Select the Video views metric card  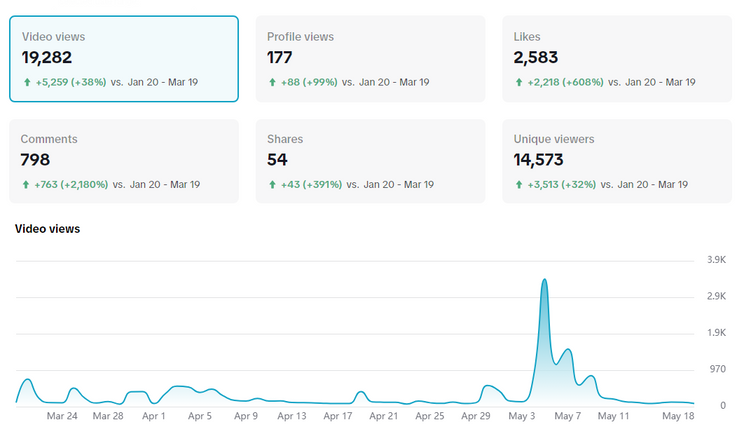coord(124,59)
